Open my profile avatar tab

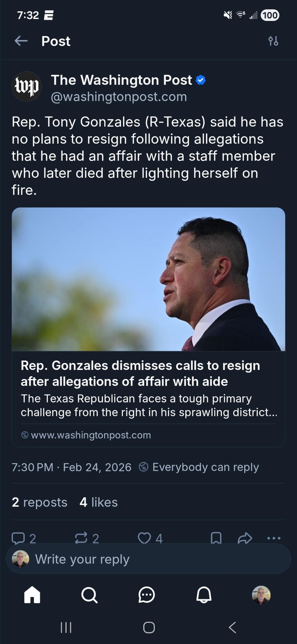point(261,594)
